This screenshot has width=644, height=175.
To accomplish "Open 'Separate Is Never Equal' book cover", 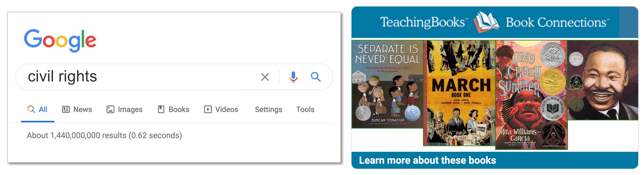I will pyautogui.click(x=387, y=84).
